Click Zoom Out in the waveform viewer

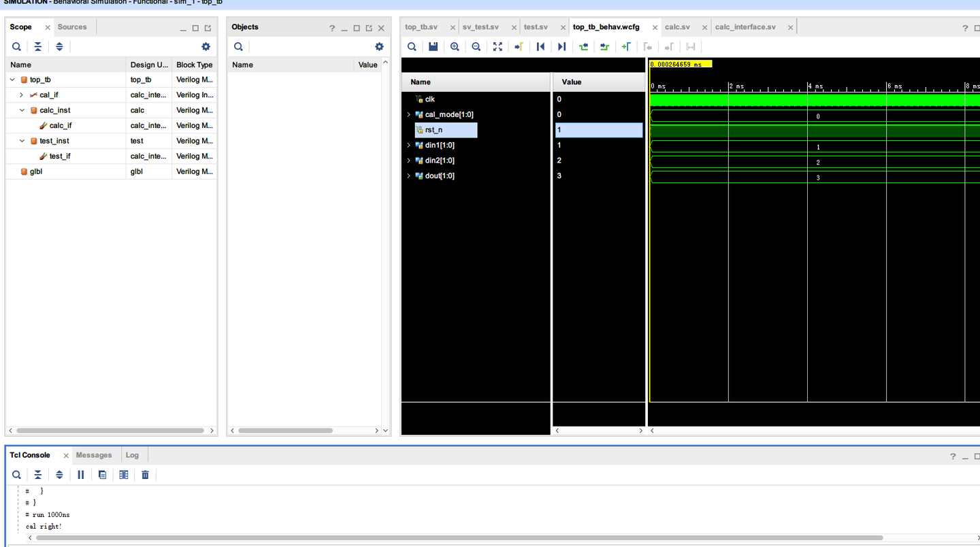coord(476,46)
